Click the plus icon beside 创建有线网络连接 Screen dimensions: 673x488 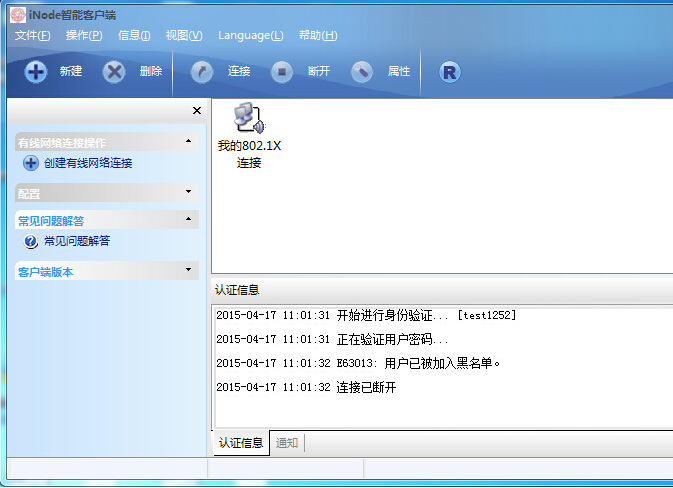tap(30, 163)
